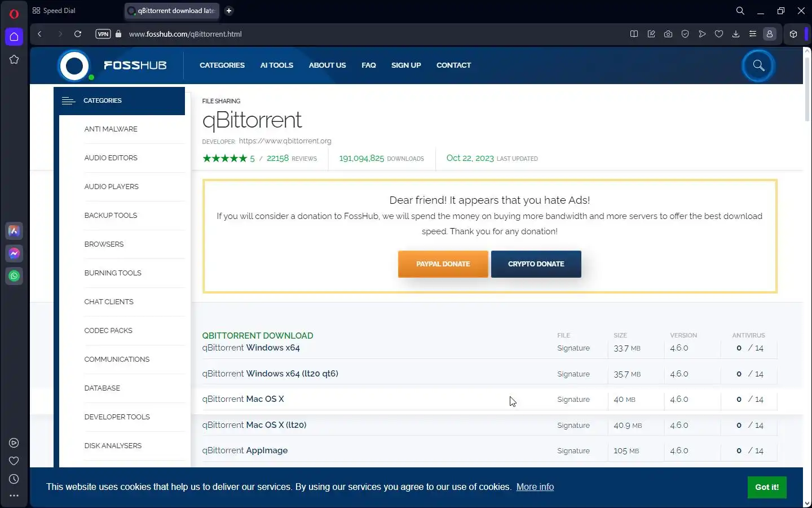Open the ABOUT US page
The image size is (812, 508).
(x=327, y=65)
